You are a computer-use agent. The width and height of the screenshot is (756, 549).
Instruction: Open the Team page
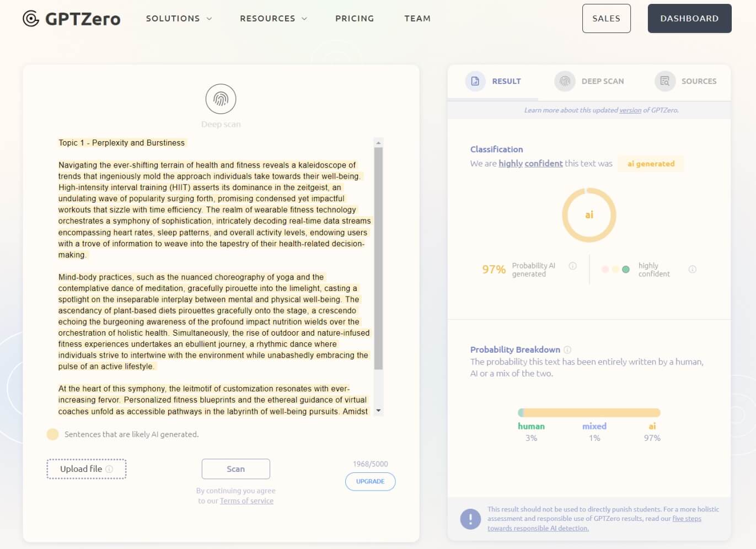click(417, 18)
